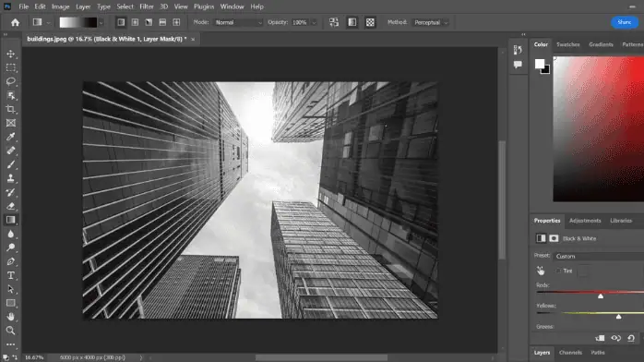
Task: Select the Crop tool
Action: (x=11, y=109)
